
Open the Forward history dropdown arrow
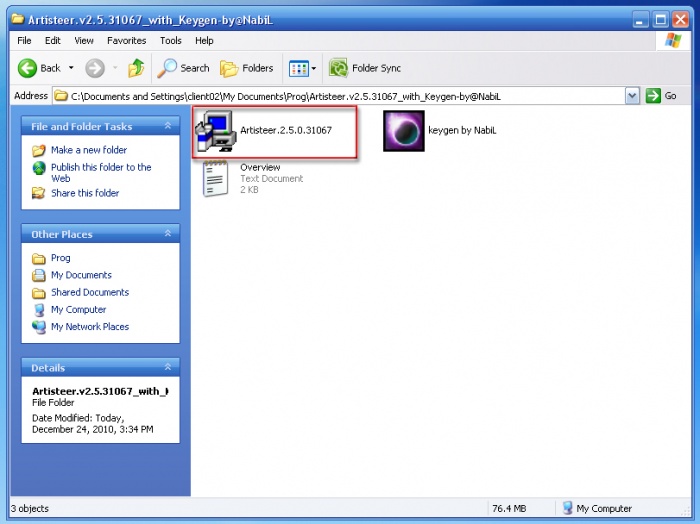[115, 68]
